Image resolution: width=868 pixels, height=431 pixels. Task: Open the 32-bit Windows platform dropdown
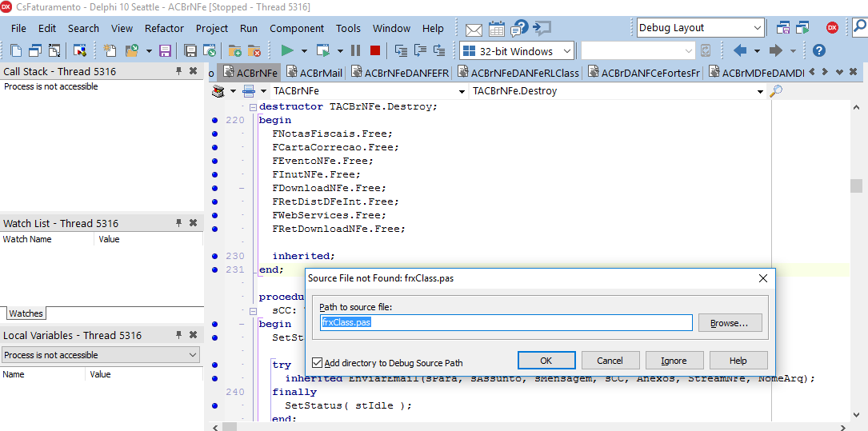click(567, 51)
